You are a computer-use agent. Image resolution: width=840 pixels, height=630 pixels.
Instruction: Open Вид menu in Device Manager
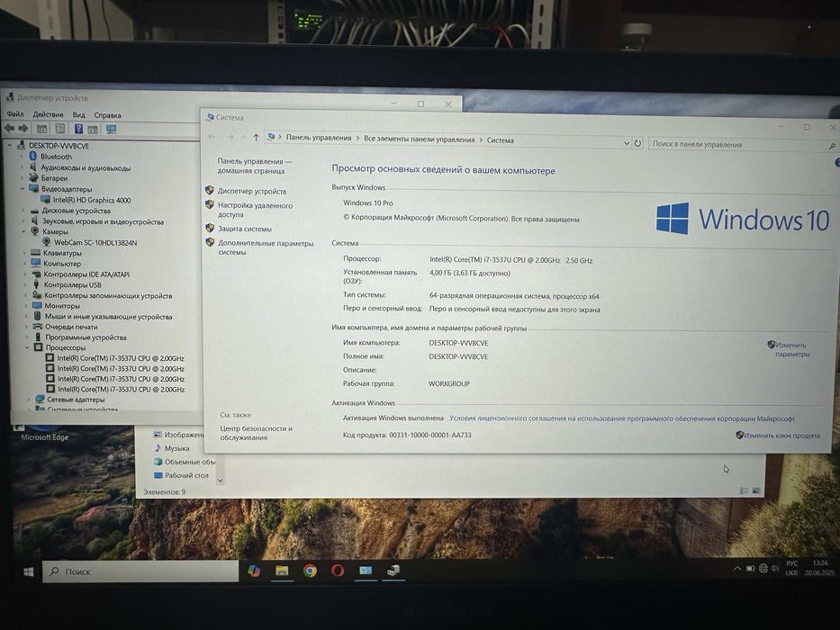[78, 114]
